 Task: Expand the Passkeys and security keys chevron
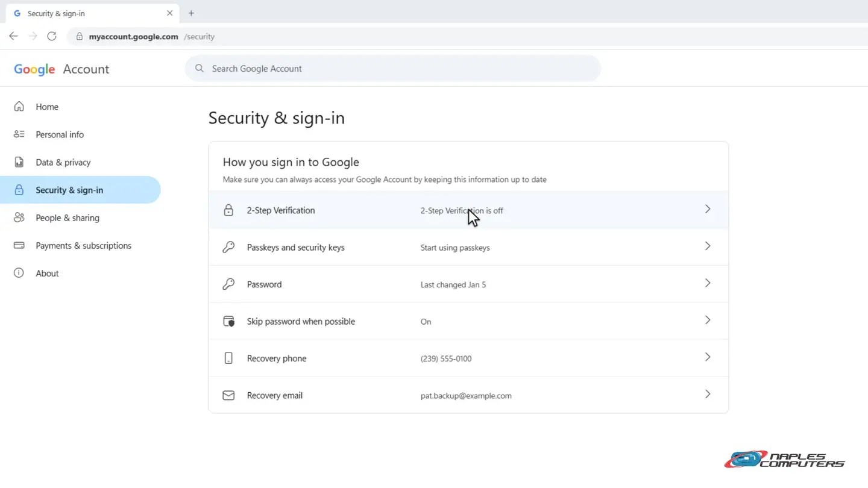pos(708,246)
